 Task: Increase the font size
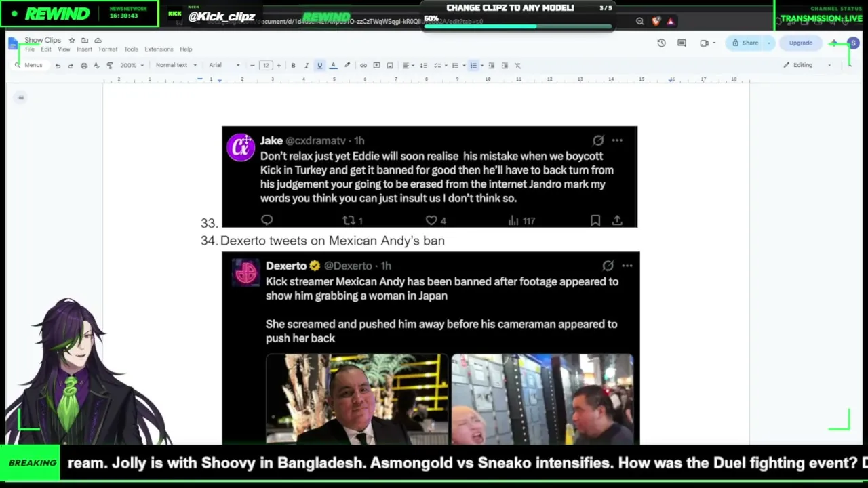click(x=278, y=66)
